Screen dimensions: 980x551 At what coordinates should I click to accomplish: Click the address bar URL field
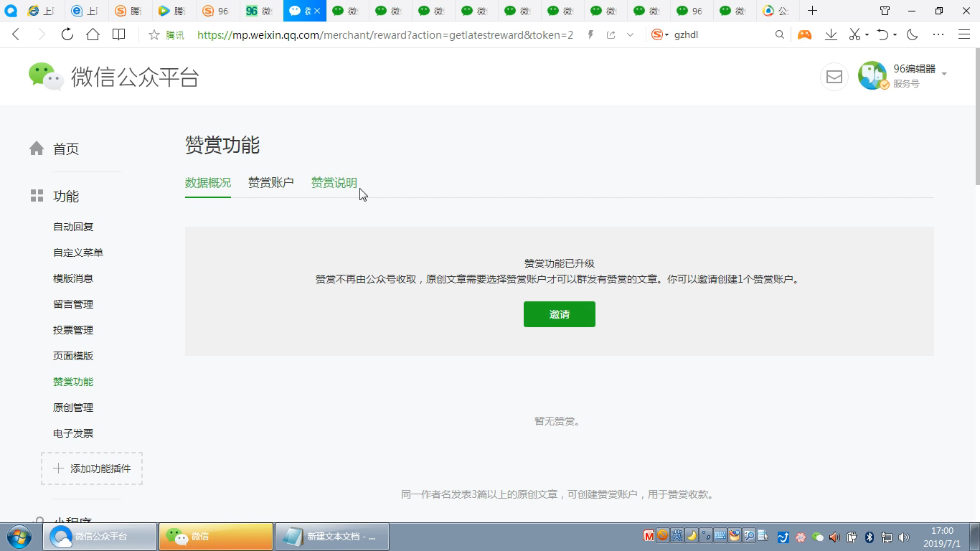(385, 34)
